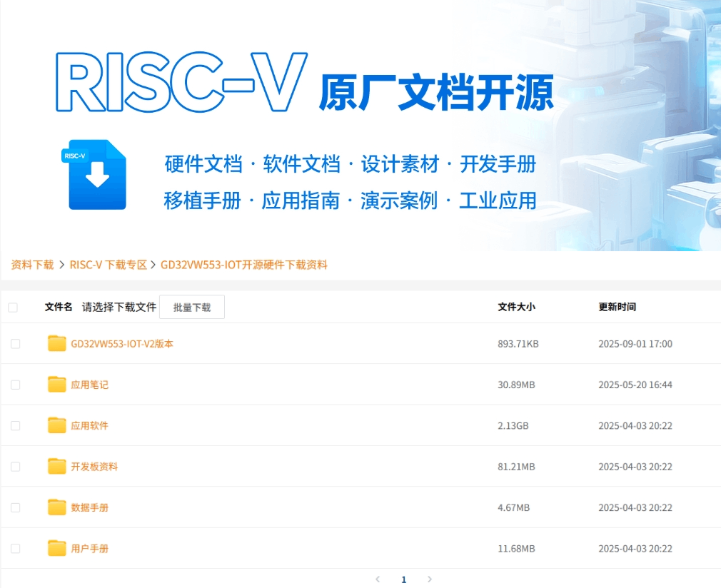
Task: Click the 批量下载 button
Action: coord(192,307)
